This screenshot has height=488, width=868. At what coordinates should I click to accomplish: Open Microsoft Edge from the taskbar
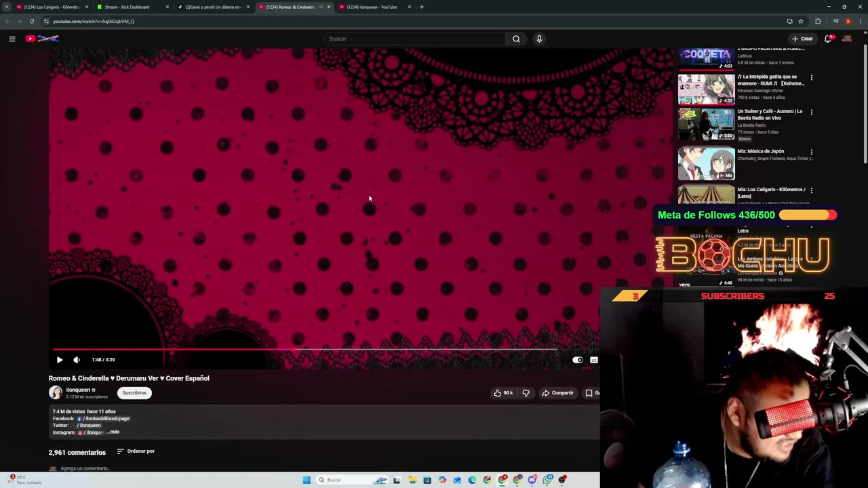472,480
